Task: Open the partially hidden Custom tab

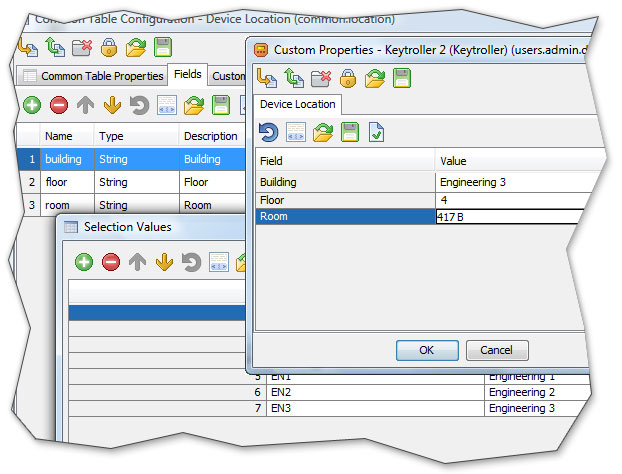Action: click(x=227, y=76)
